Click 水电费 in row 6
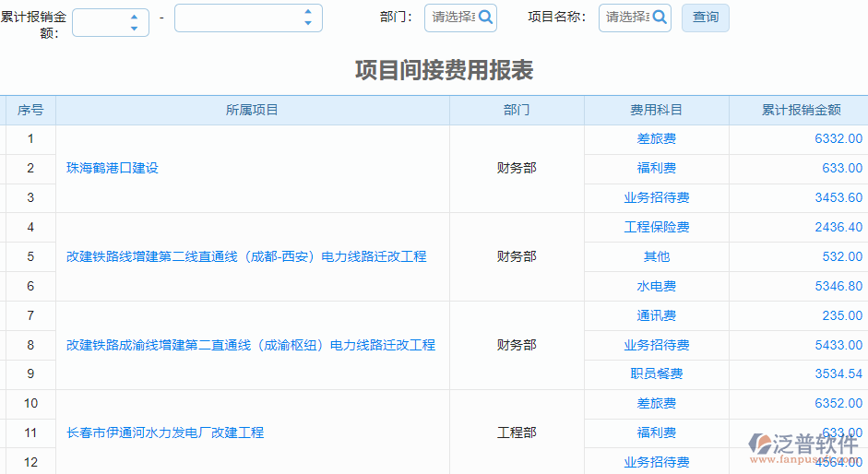This screenshot has height=474, width=868. [657, 286]
